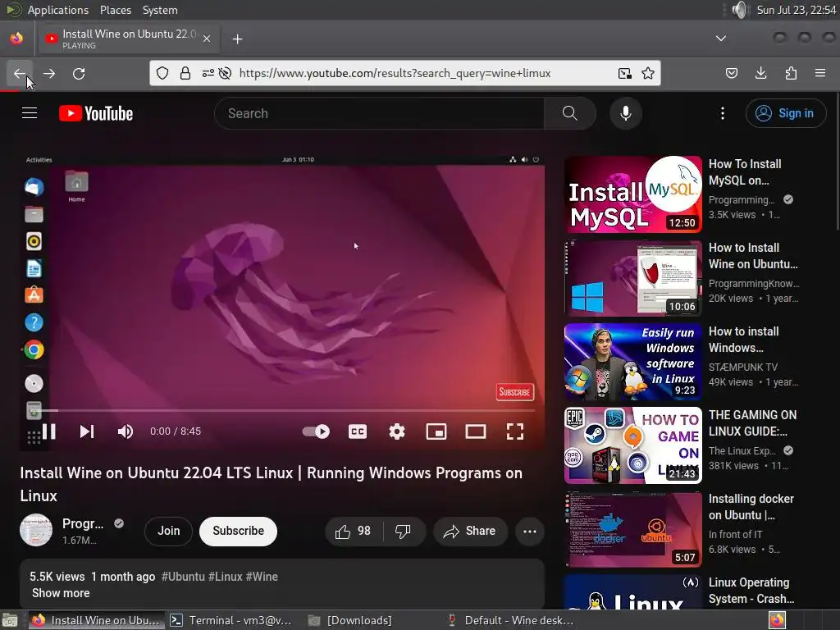This screenshot has width=840, height=630.
Task: Toggle the autoplay switch
Action: [316, 431]
